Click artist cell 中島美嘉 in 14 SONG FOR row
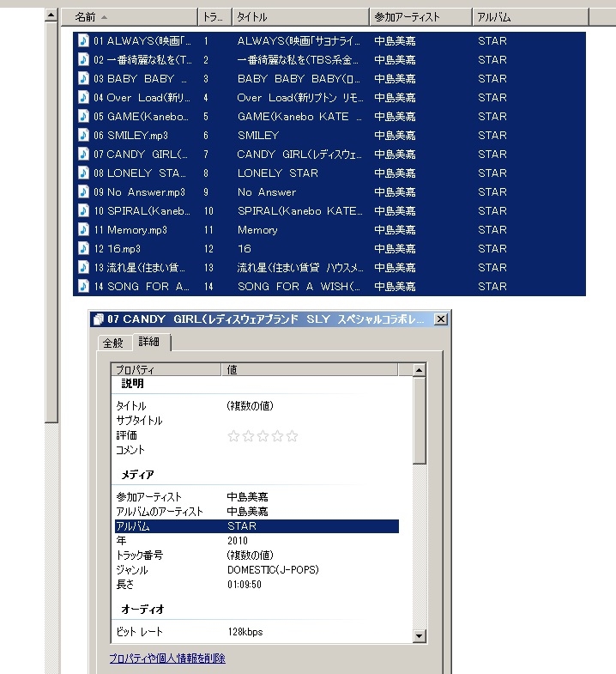The height and width of the screenshot is (674, 616). coord(395,287)
